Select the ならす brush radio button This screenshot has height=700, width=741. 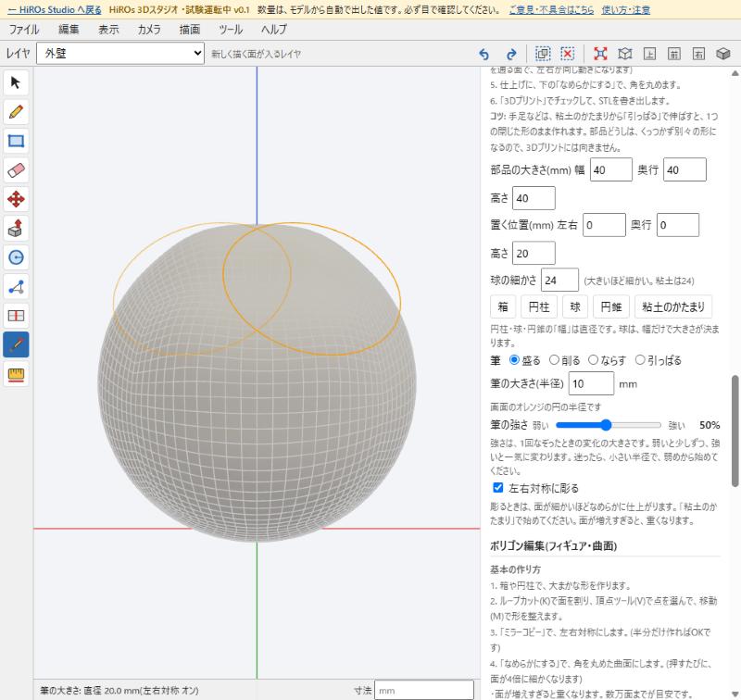pos(593,360)
